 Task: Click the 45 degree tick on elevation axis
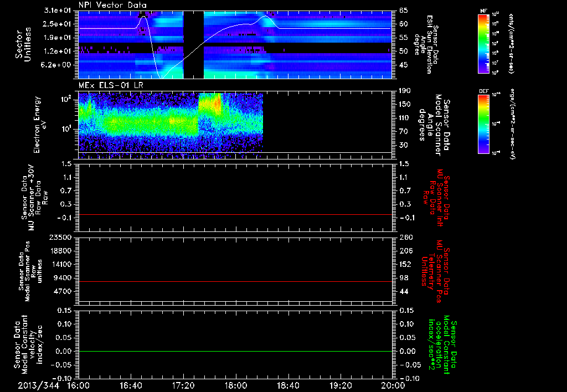[404, 65]
